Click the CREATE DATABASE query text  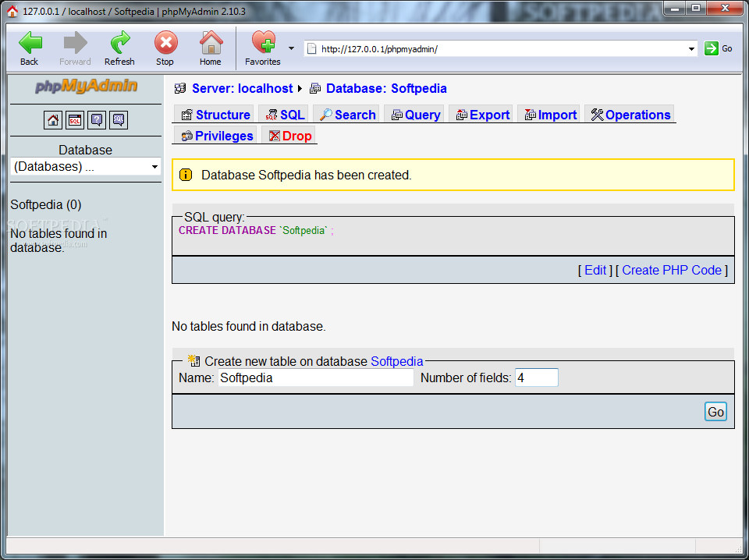point(256,231)
